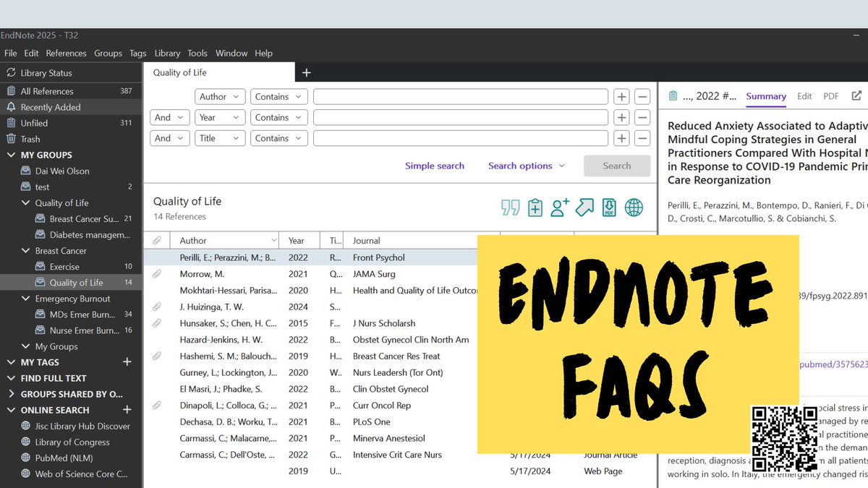Screen dimensions: 868x488
Task: Select the Library of Congress online search
Action: [71, 442]
